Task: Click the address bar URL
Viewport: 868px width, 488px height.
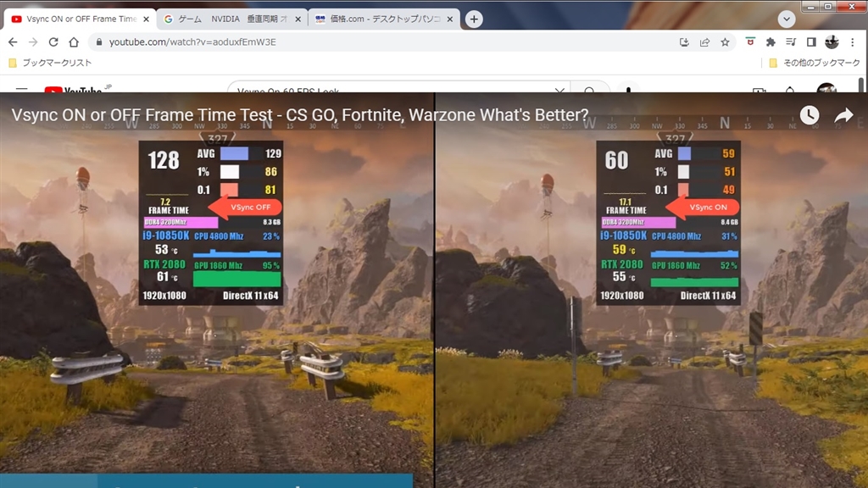Action: click(192, 42)
